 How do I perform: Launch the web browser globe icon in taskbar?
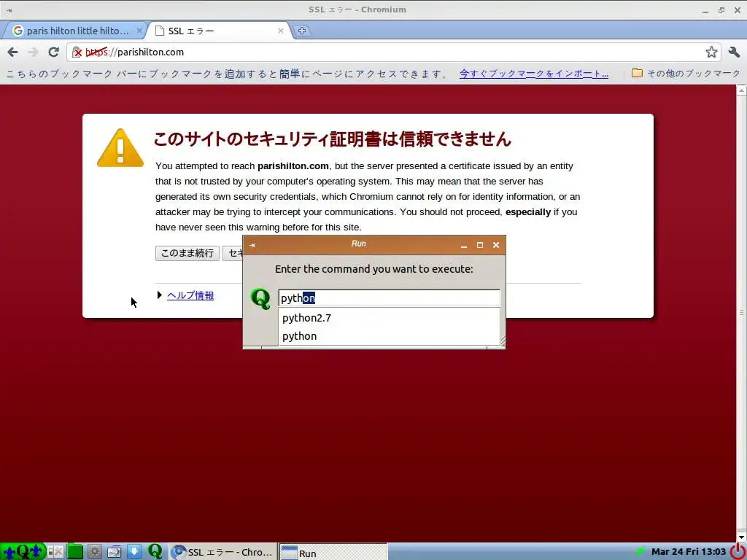tap(115, 552)
